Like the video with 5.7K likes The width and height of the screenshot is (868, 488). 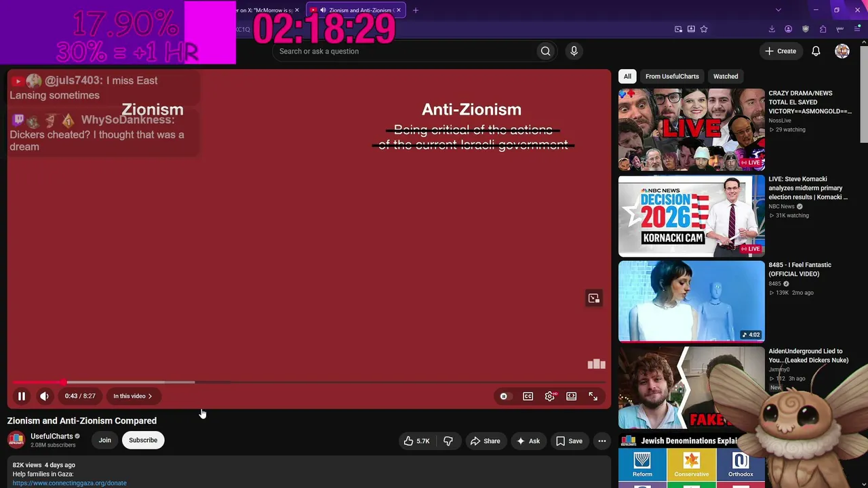(x=417, y=441)
